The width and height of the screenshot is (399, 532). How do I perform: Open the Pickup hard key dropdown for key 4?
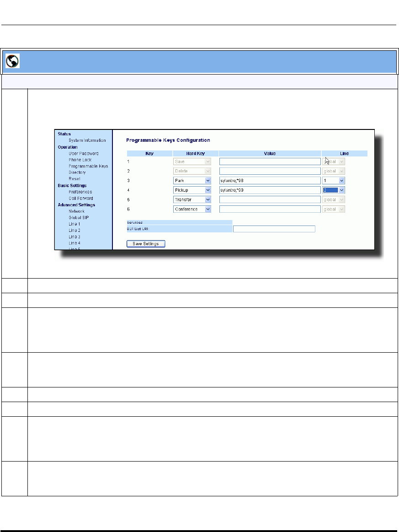[x=192, y=190]
